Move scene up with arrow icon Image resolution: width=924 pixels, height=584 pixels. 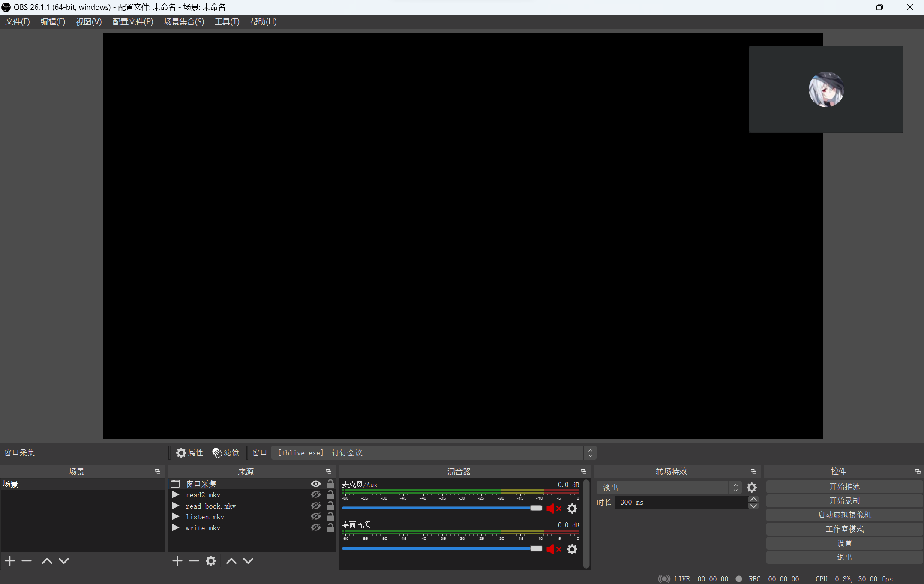point(47,561)
